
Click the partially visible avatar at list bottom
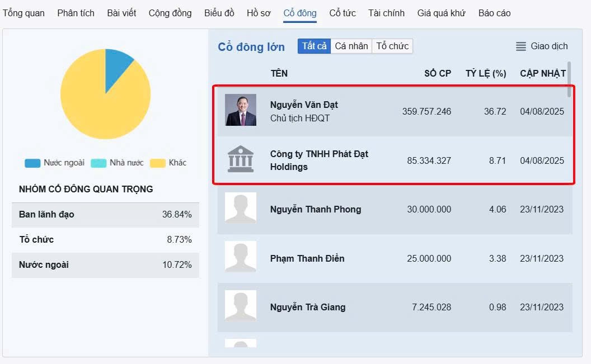[240, 346]
